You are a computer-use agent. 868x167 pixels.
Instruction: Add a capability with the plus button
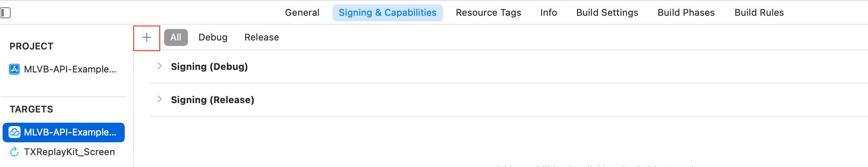pos(147,37)
